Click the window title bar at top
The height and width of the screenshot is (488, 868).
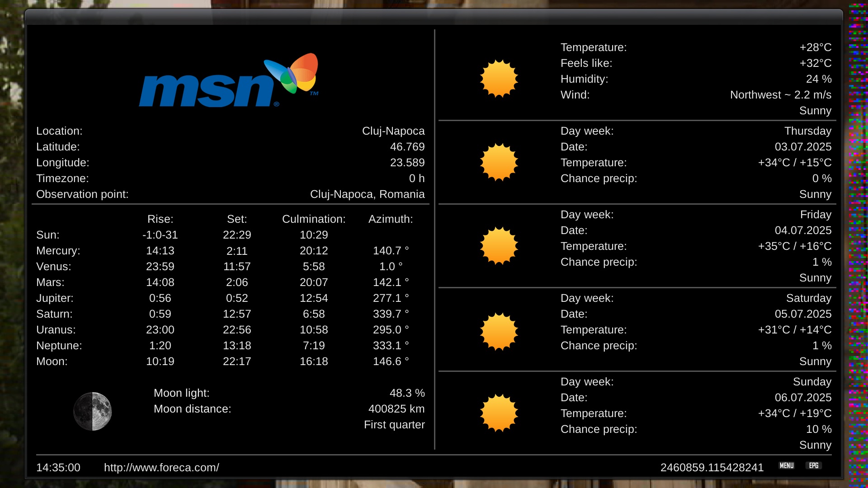[x=433, y=17]
